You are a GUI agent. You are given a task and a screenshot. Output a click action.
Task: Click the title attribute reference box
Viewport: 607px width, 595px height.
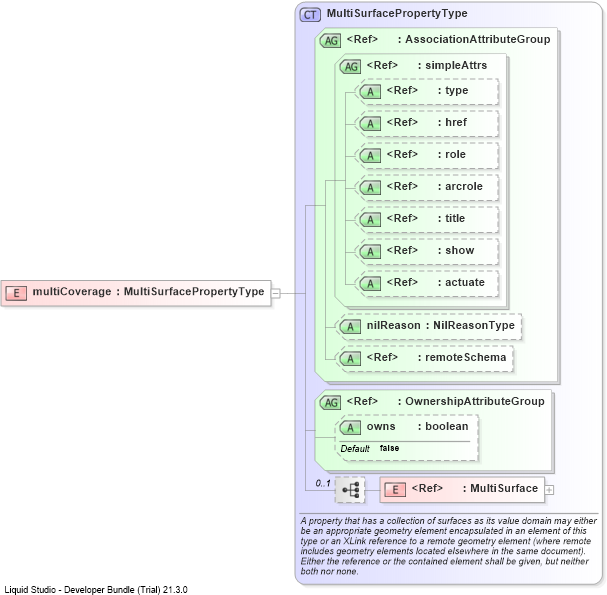click(x=427, y=219)
